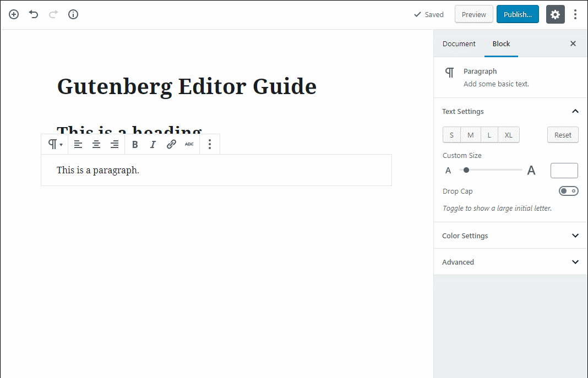Viewport: 588px width, 378px height.
Task: Undo the last change
Action: (x=34, y=14)
